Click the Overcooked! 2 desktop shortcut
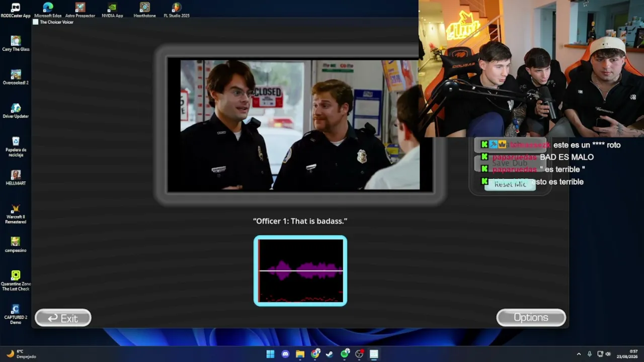The height and width of the screenshot is (362, 644). (16, 77)
